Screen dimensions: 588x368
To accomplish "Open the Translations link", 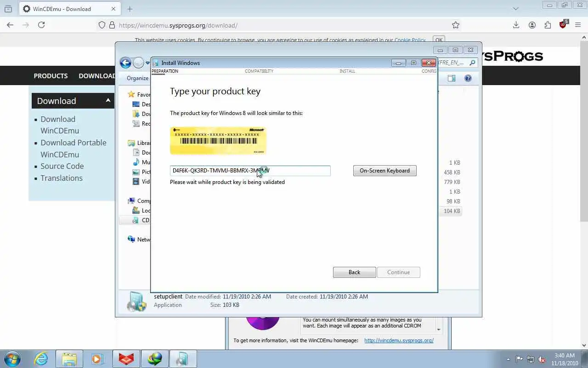I will 62,178.
